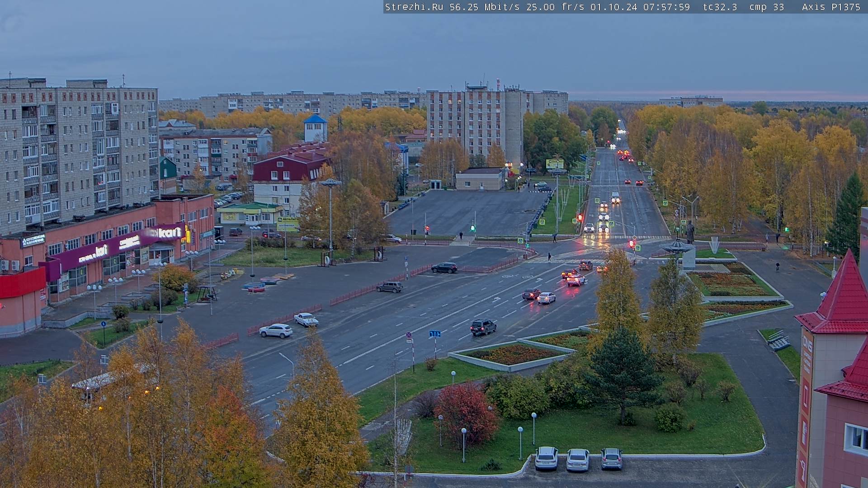Image resolution: width=868 pixels, height=488 pixels.
Task: Select the Axis P1375 camera model text
Action: (x=831, y=7)
